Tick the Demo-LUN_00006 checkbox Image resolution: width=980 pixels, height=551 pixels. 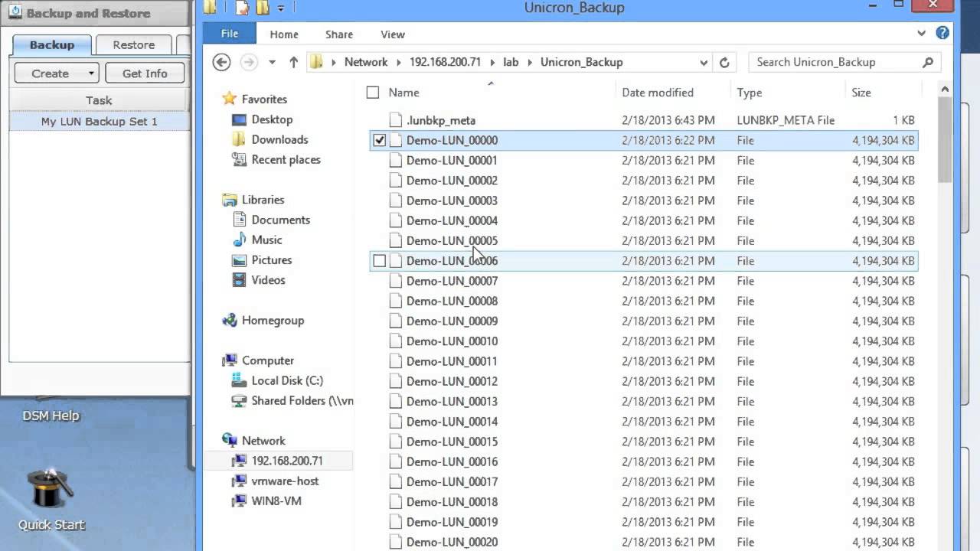click(x=379, y=261)
